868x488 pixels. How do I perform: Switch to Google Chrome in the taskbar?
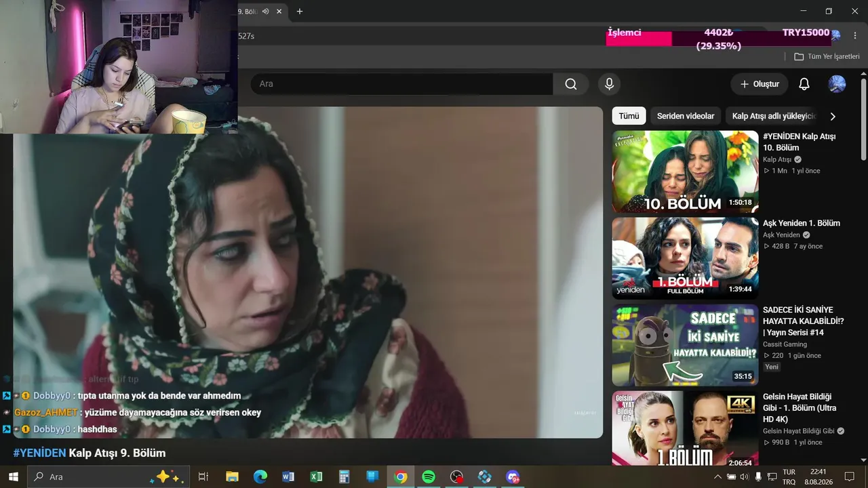401,476
